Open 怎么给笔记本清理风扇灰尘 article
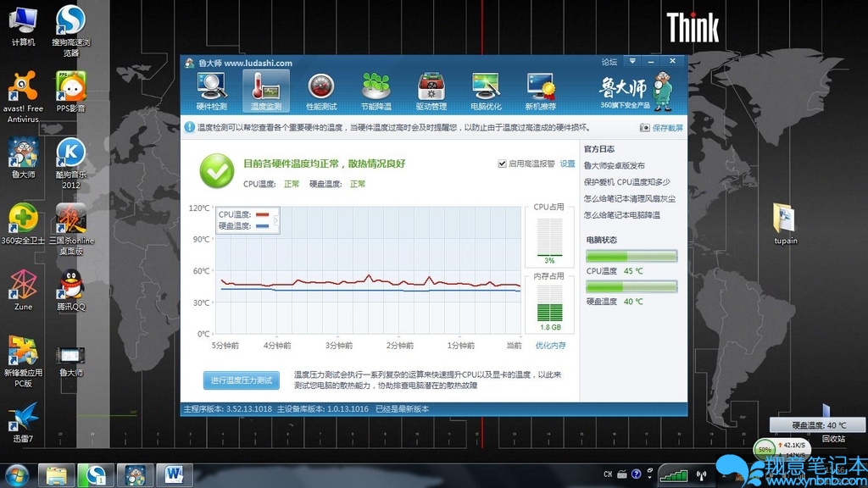Image resolution: width=868 pixels, height=488 pixels. (630, 198)
